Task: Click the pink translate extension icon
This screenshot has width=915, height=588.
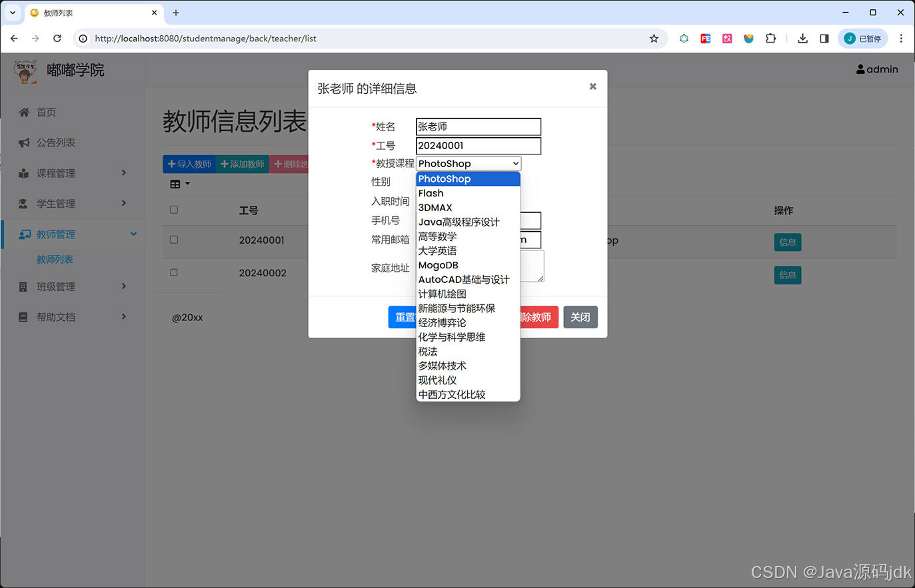Action: 727,39
